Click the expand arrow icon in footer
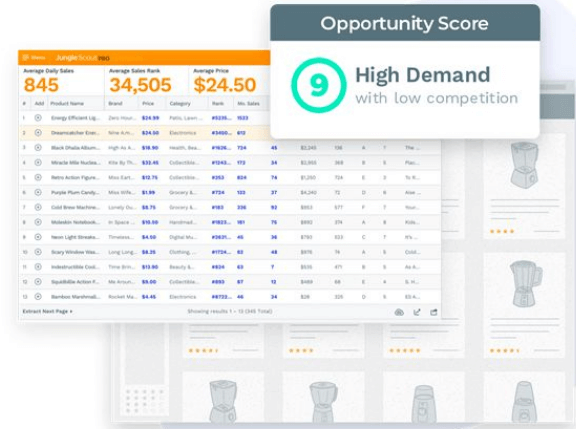Screen dimensions: 576x429 pyautogui.click(x=417, y=312)
